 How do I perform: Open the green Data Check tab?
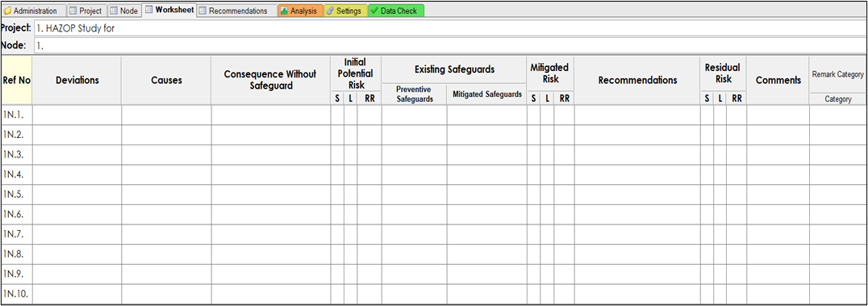click(x=396, y=10)
